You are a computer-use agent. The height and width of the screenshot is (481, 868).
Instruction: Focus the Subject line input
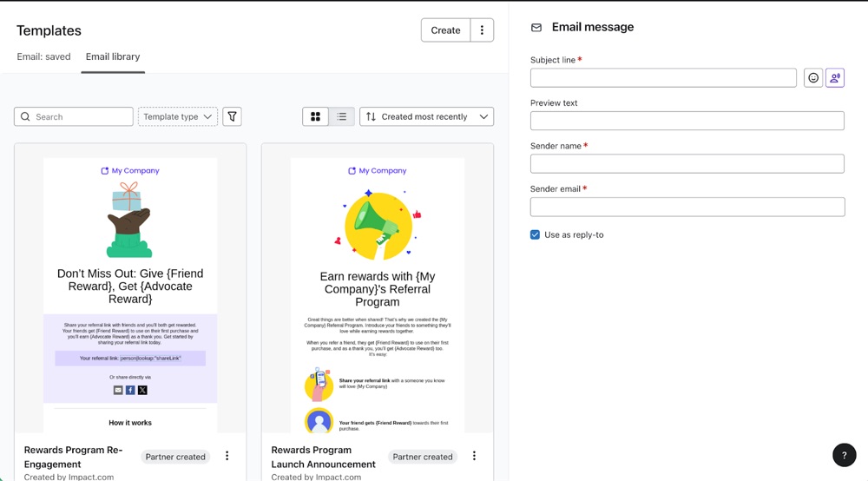[663, 78]
